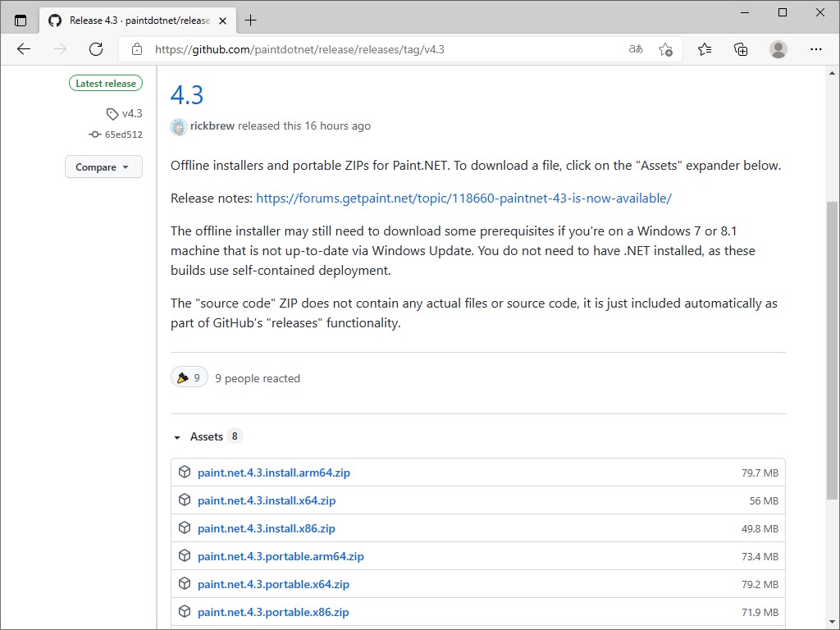Click the v4.3 tag link
This screenshot has width=840, height=630.
tap(131, 114)
